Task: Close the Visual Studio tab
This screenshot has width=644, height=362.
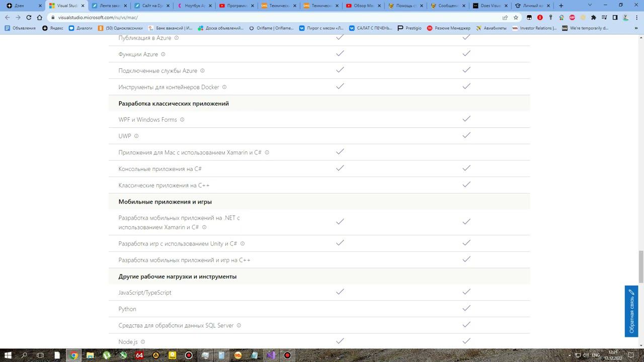Action: [x=83, y=6]
